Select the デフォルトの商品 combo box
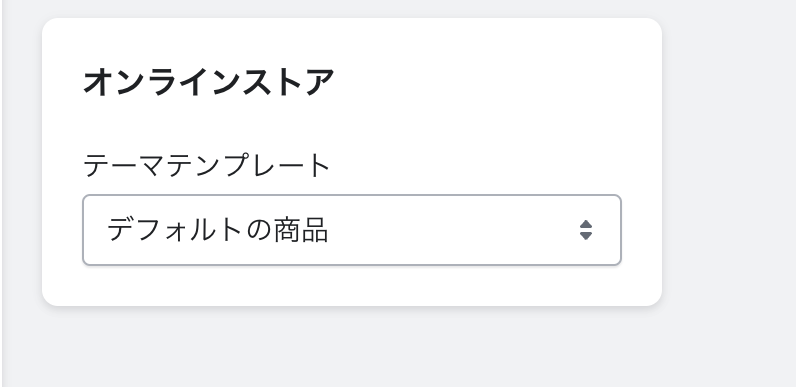Viewport: 796px width, 387px height. 352,230
